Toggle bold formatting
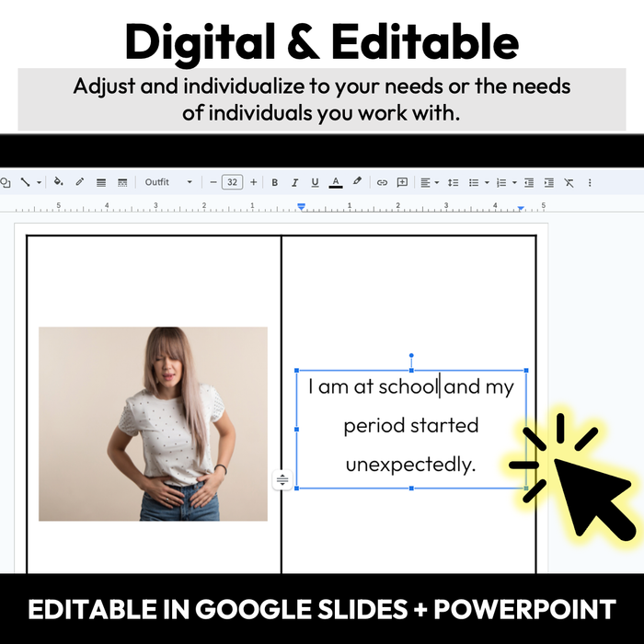Screen dimensions: 644x644 (x=274, y=182)
